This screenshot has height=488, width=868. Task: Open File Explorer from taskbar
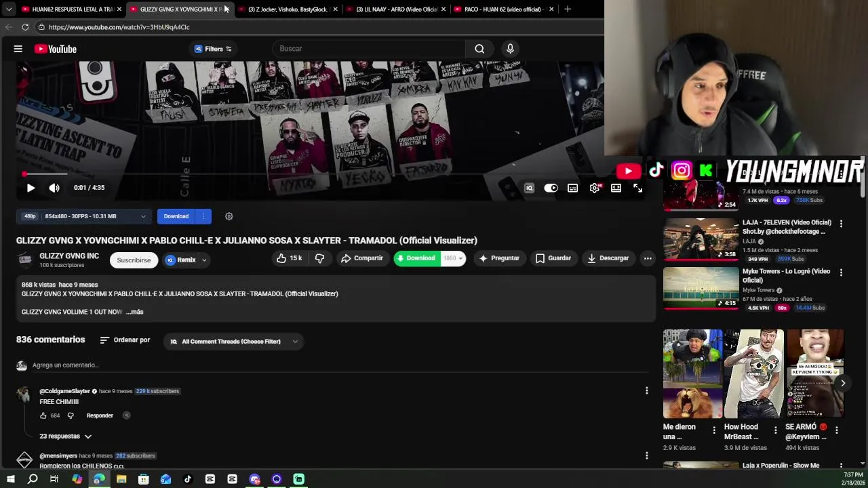click(x=121, y=479)
